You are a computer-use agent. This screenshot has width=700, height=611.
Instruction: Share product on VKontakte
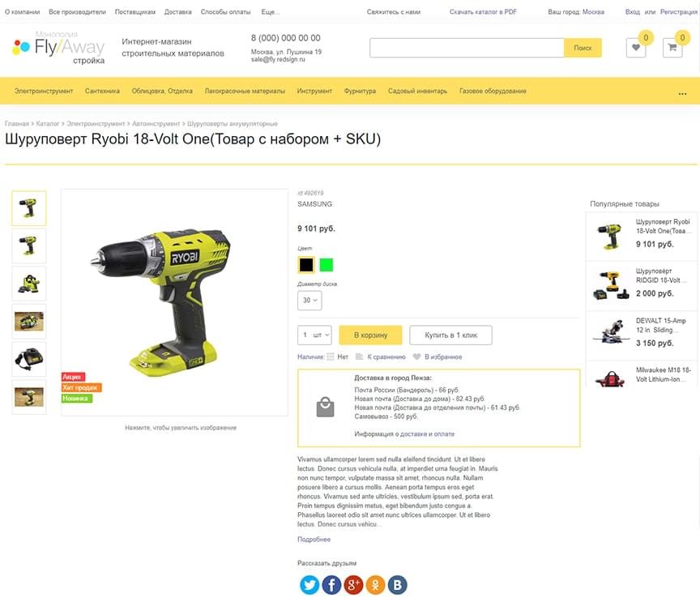pos(397,584)
